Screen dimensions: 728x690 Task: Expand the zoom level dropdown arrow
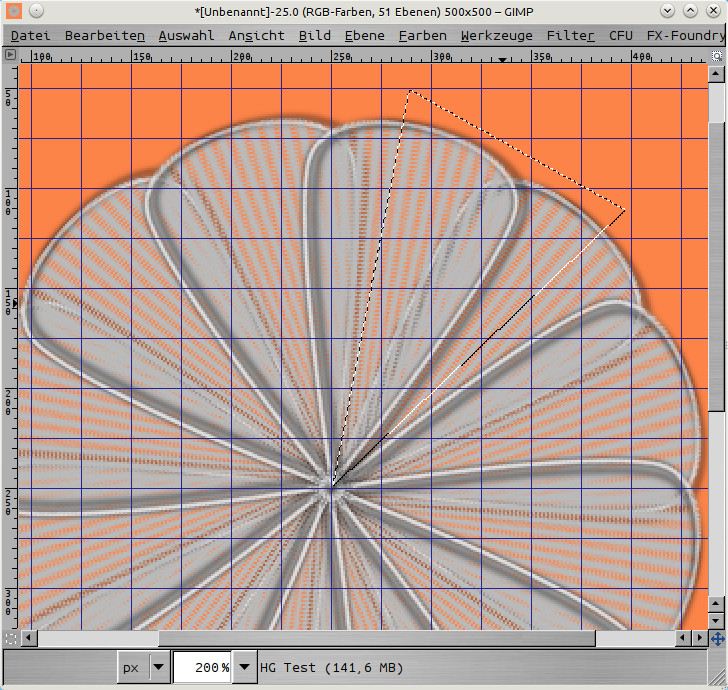tap(243, 667)
